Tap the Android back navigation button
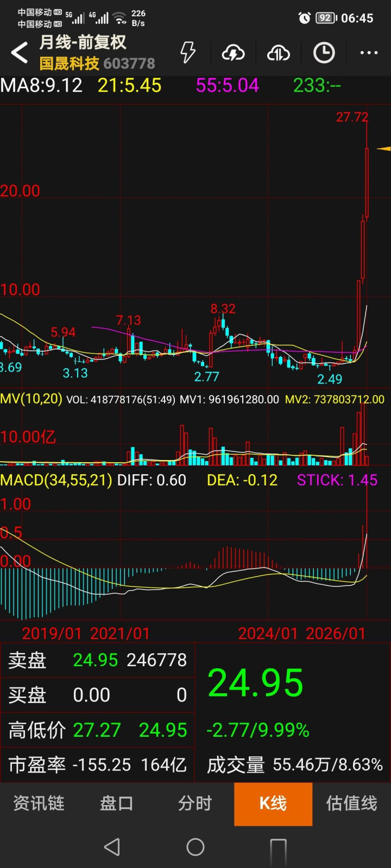Screen dimensions: 391x868 pos(112,847)
